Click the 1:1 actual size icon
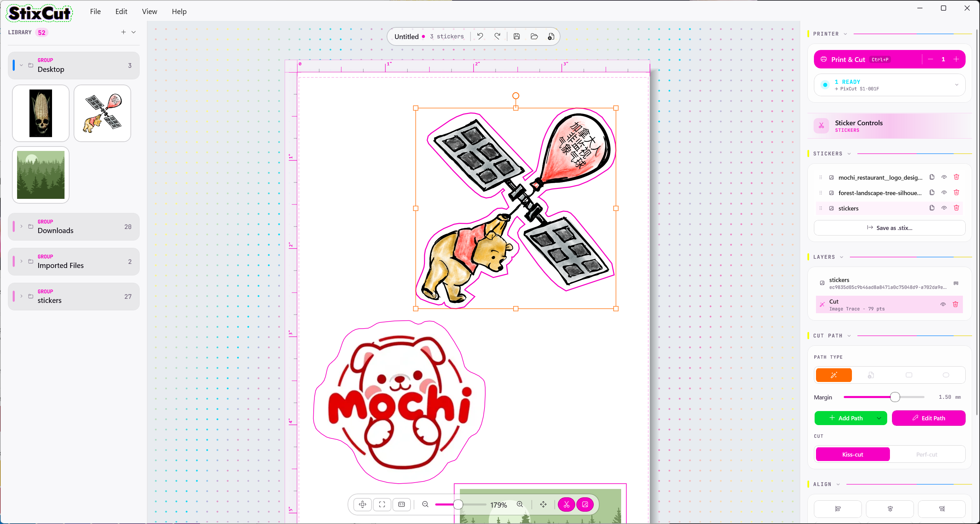Image resolution: width=980 pixels, height=524 pixels. [401, 504]
